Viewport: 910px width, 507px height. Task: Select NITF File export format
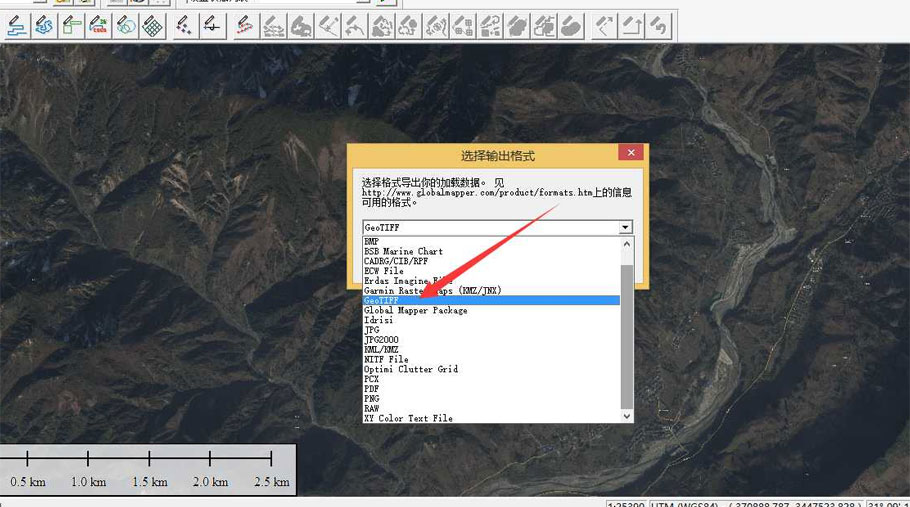pos(491,360)
